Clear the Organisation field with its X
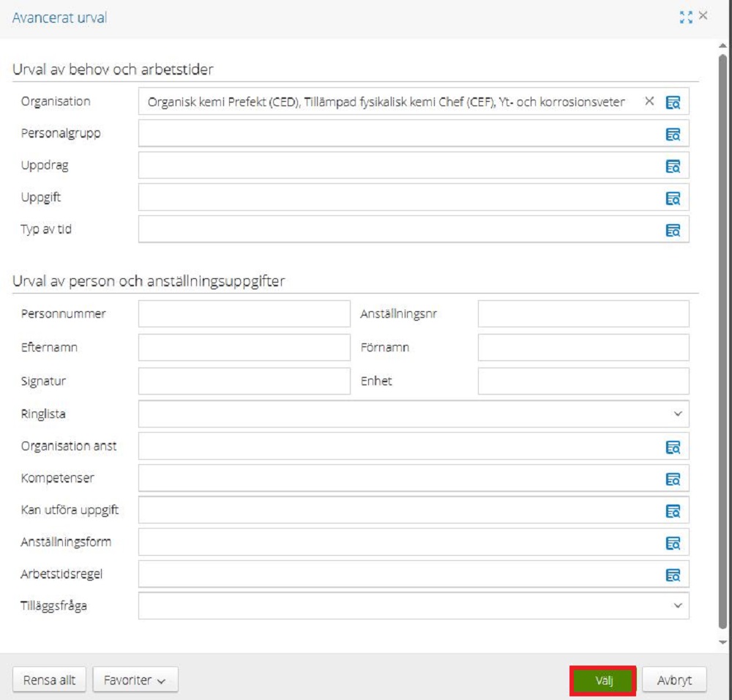 pos(649,101)
